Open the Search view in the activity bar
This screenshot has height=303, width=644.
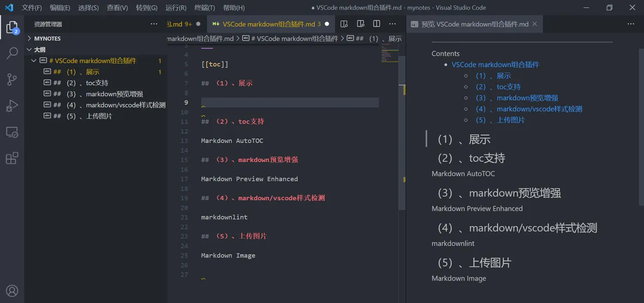(13, 53)
